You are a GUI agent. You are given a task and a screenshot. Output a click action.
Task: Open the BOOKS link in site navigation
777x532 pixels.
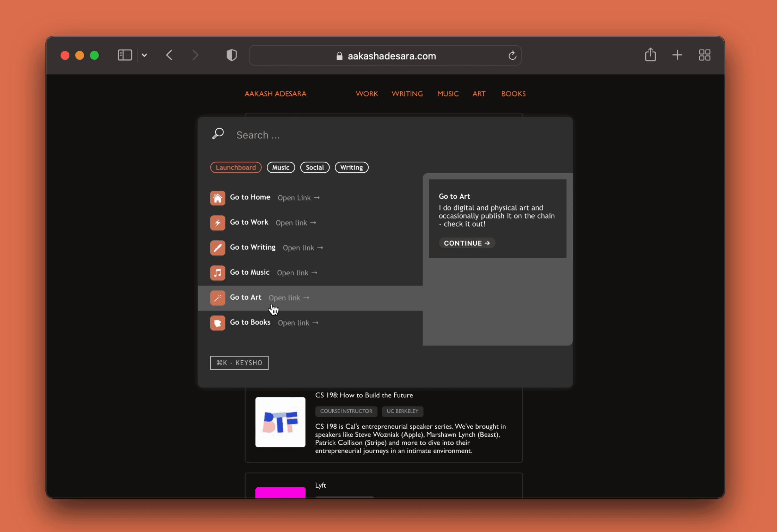coord(513,94)
